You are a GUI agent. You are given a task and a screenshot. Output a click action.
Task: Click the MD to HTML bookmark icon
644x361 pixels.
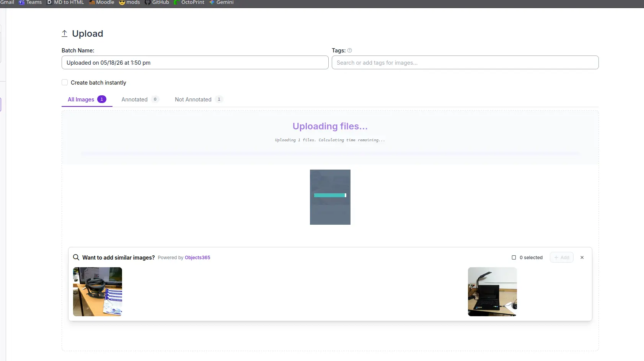pyautogui.click(x=49, y=2)
